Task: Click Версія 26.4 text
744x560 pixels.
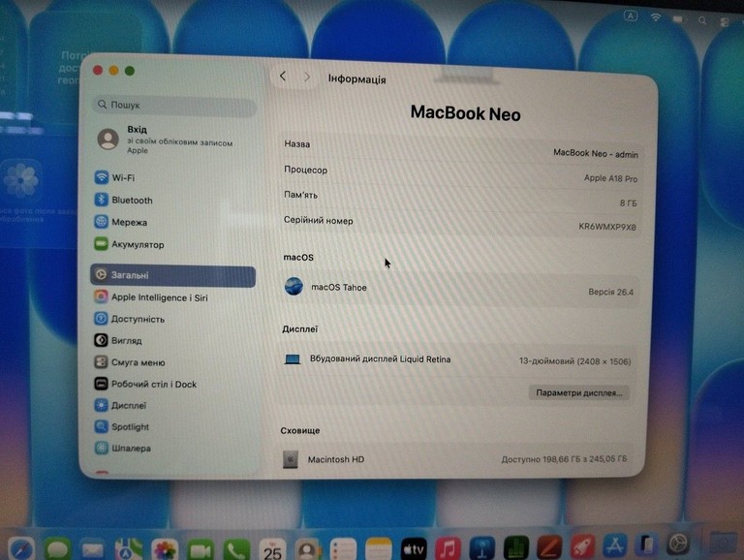Action: (x=610, y=292)
